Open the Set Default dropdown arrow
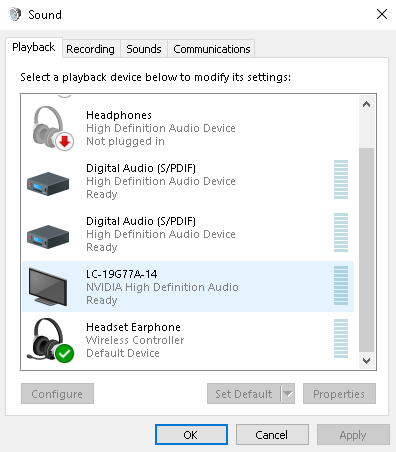 tap(288, 394)
